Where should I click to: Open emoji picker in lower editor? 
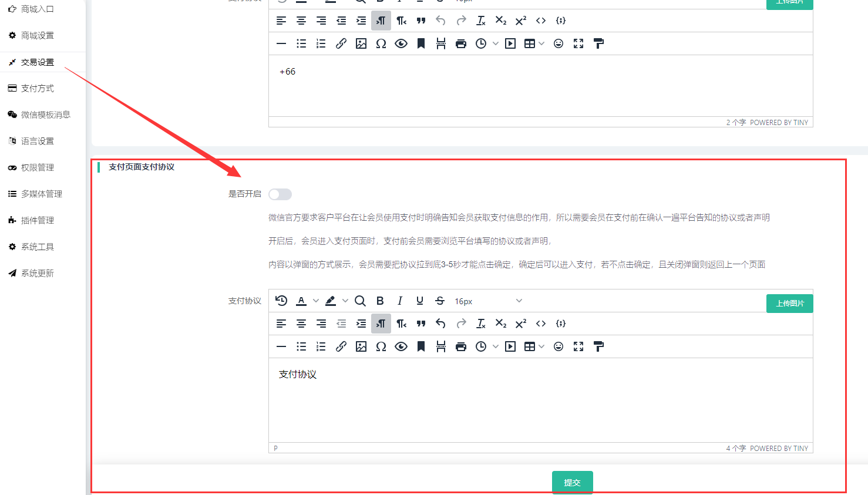pos(559,346)
